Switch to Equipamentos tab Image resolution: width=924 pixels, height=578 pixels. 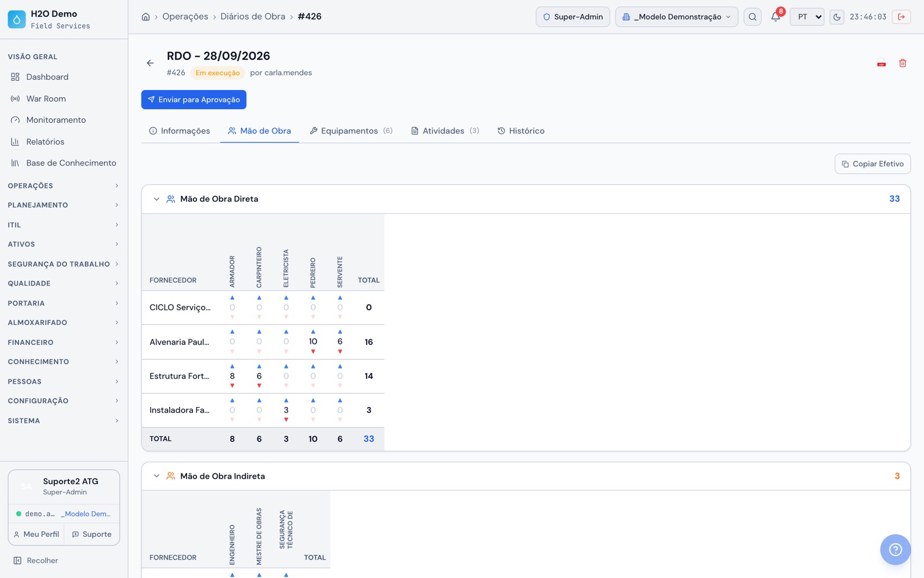pos(351,131)
